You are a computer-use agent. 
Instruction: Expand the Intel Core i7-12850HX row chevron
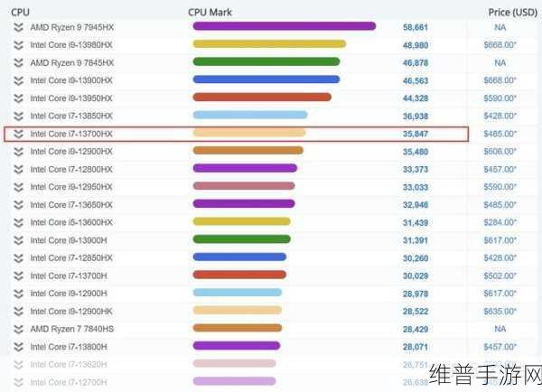coord(19,258)
